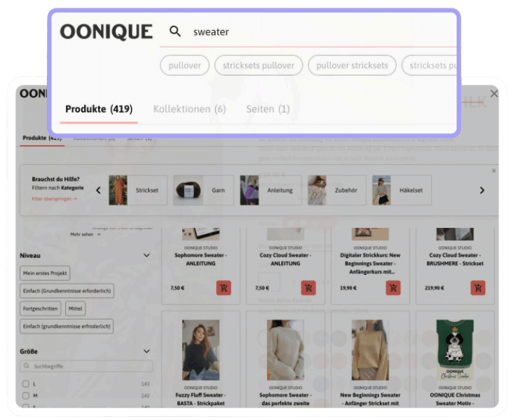Select the stricksets pullover suggestion chip
The image size is (513, 420).
[259, 65]
